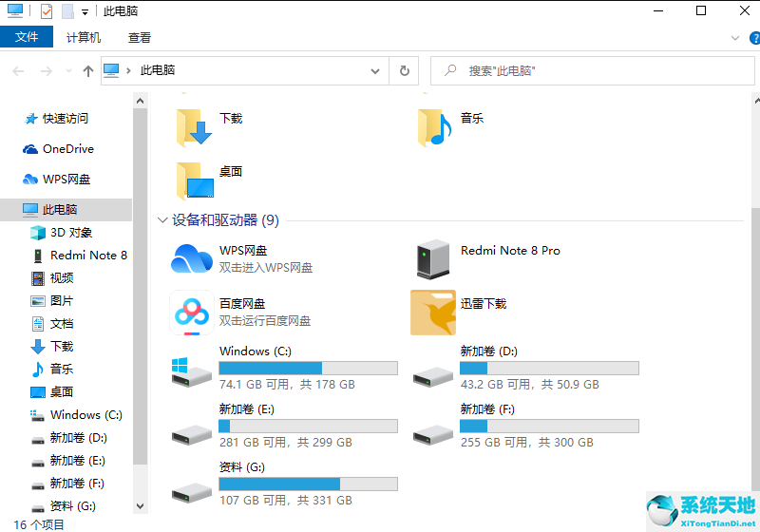Select the 迅雷下载 folder icon
760x532 pixels.
click(x=433, y=313)
